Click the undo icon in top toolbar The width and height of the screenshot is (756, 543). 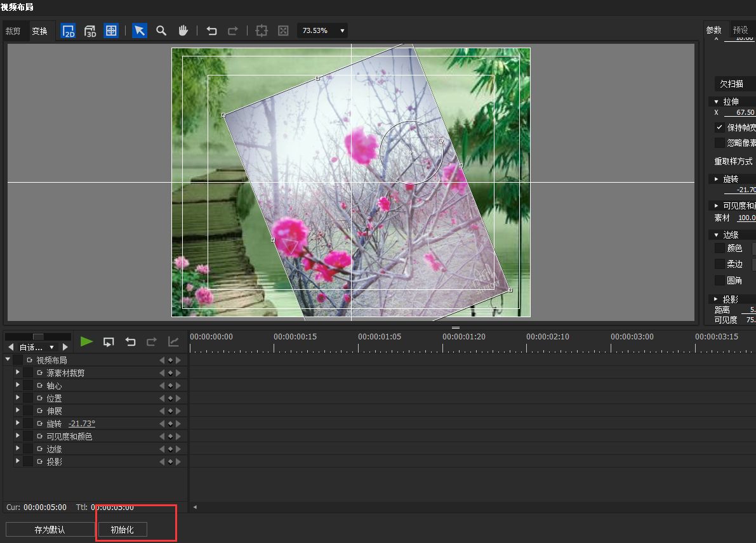212,31
